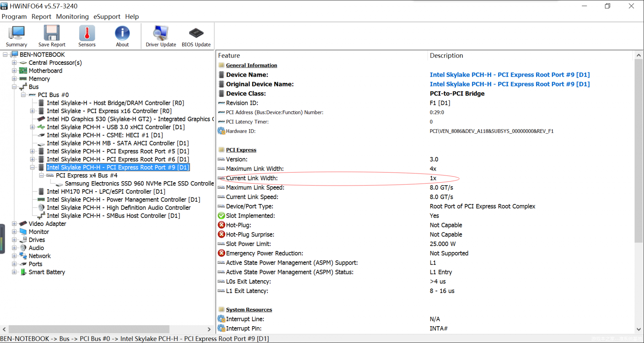Collapse the PCI Bus #0 node
Image resolution: width=644 pixels, height=343 pixels.
point(23,95)
